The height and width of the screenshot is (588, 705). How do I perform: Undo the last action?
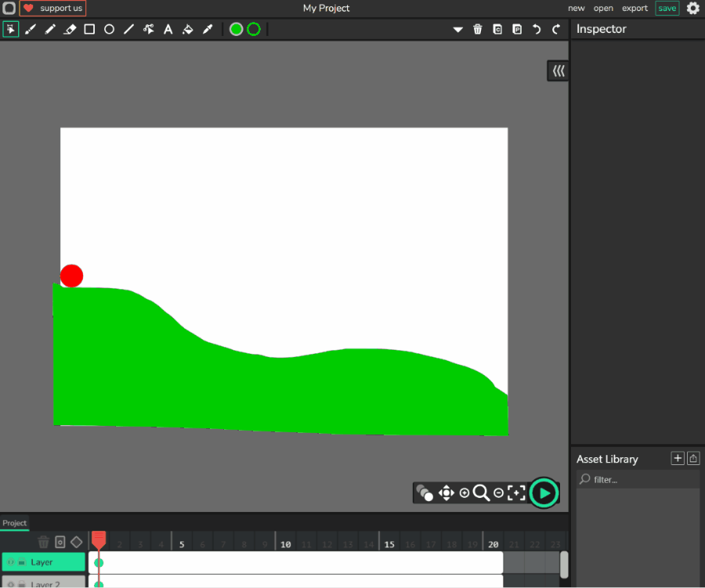pyautogui.click(x=537, y=29)
